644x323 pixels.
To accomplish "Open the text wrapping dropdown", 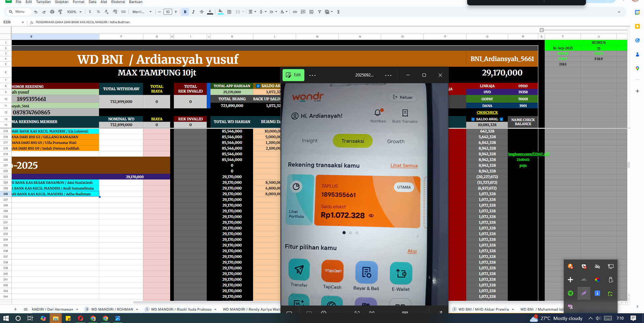I will (x=273, y=12).
